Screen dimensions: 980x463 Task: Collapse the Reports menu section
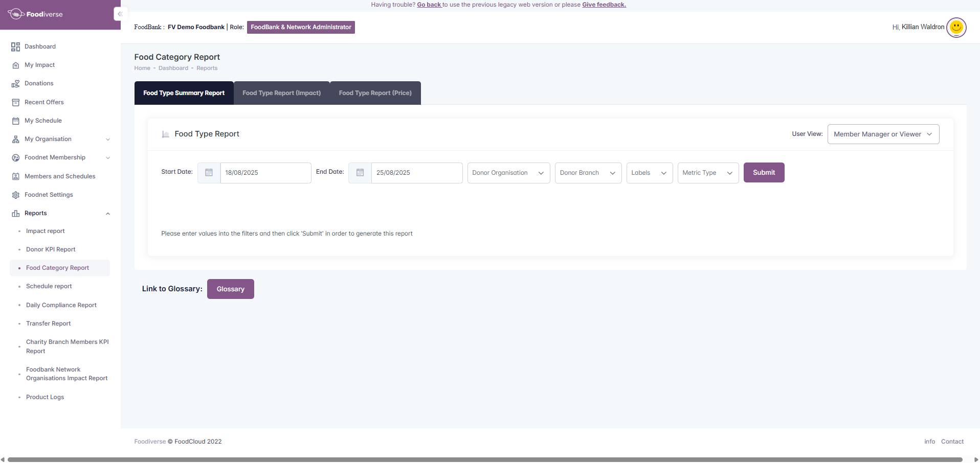pos(108,214)
